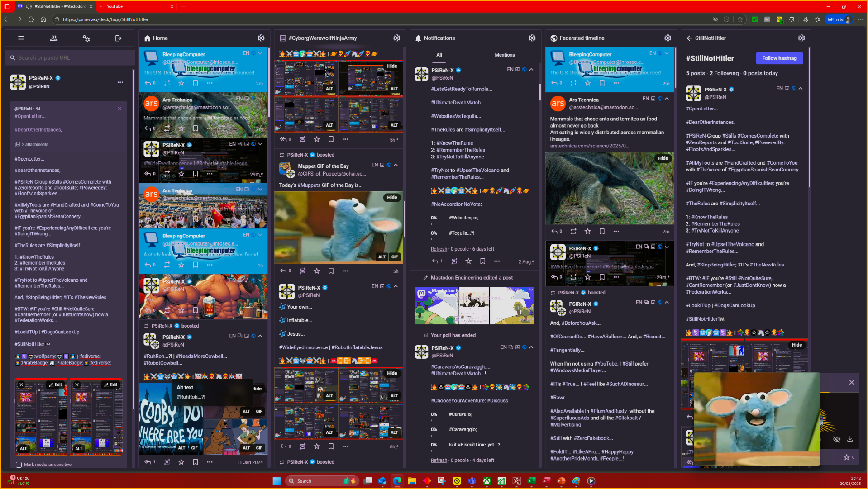Go back using StillNotHitler back arrow
The image size is (868, 489).
[689, 38]
